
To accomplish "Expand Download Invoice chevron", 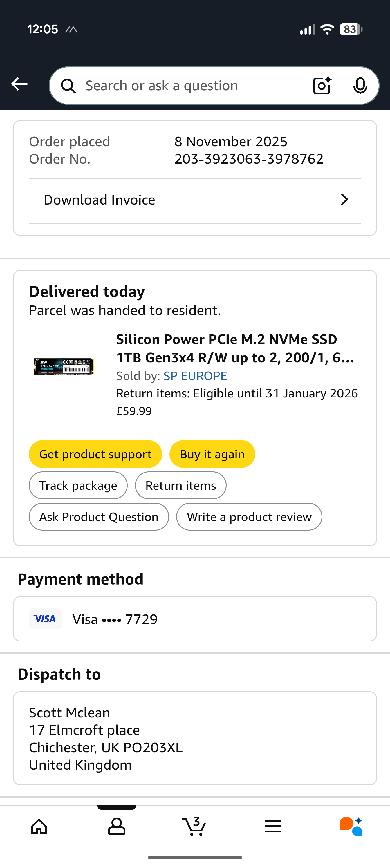I will coord(344,200).
